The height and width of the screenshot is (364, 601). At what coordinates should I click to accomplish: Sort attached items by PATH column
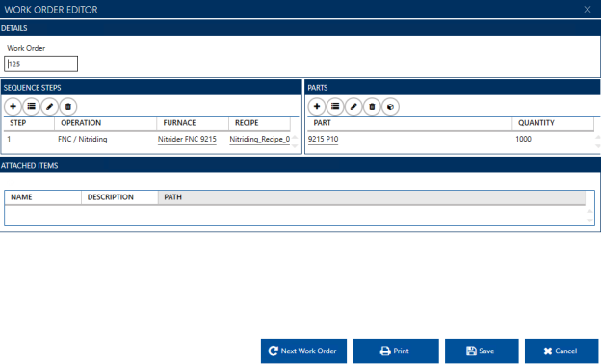click(372, 197)
